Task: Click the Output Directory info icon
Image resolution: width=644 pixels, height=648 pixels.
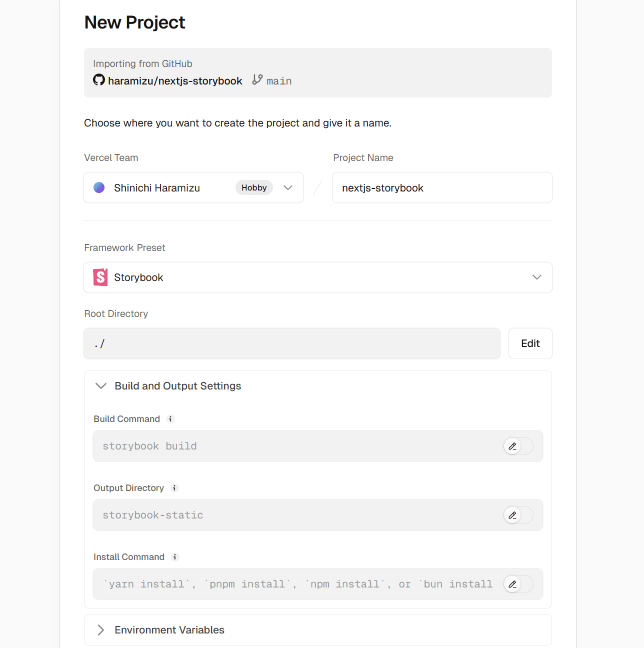Action: point(174,488)
